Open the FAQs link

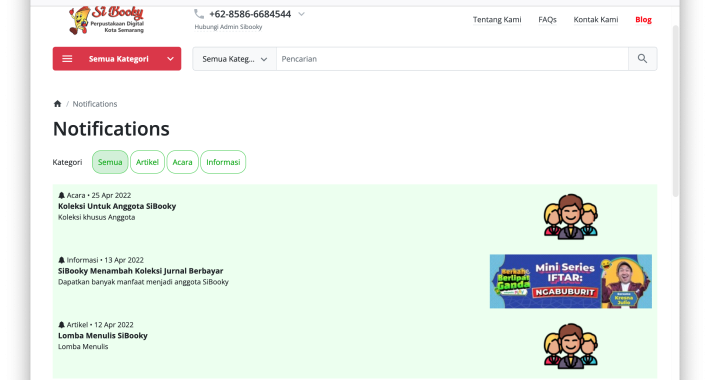547,19
